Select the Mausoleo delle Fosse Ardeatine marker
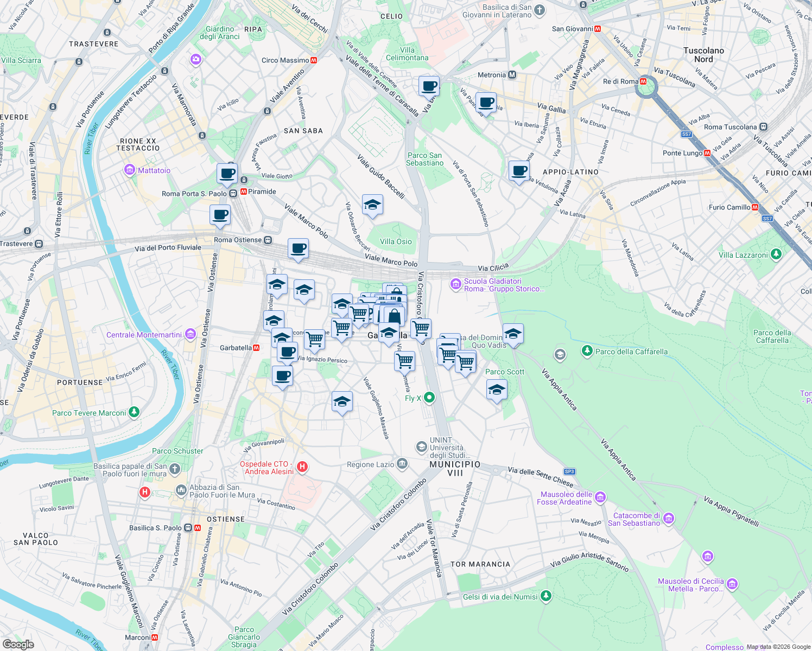This screenshot has width=812, height=651. [x=600, y=496]
